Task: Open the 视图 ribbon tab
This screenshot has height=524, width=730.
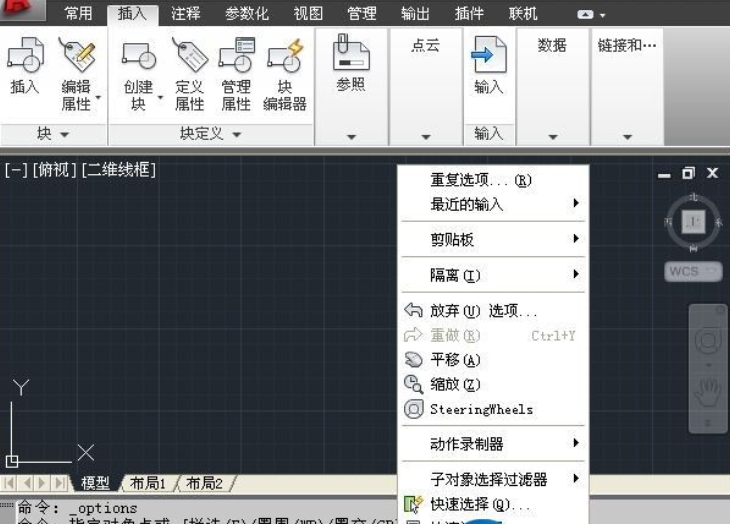Action: pyautogui.click(x=308, y=13)
